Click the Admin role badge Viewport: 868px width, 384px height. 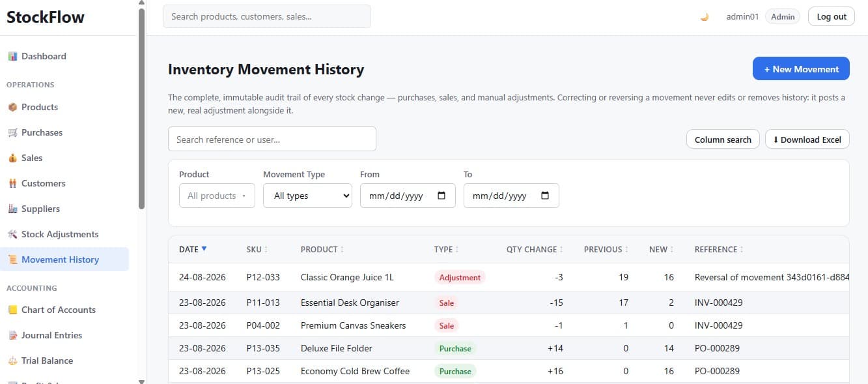tap(783, 17)
